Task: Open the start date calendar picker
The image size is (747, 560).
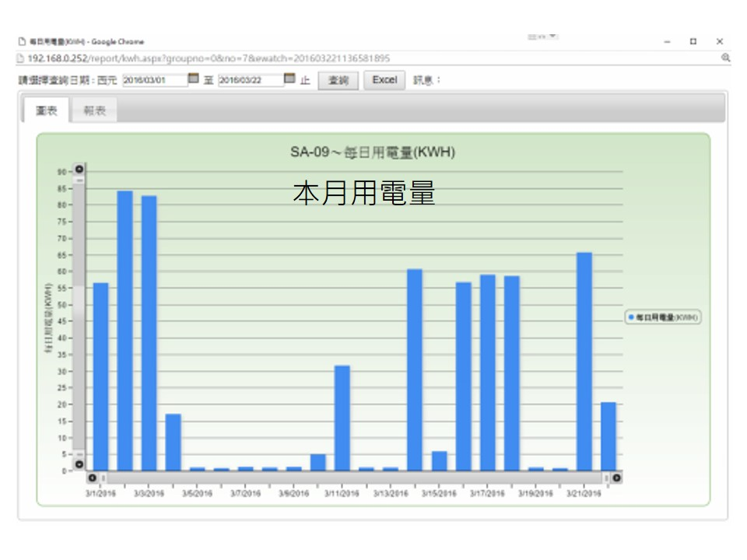Action: pos(194,79)
